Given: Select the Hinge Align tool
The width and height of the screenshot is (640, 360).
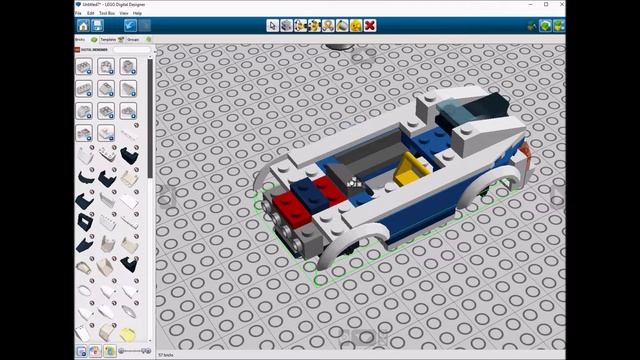Looking at the screenshot, I should (x=314, y=26).
